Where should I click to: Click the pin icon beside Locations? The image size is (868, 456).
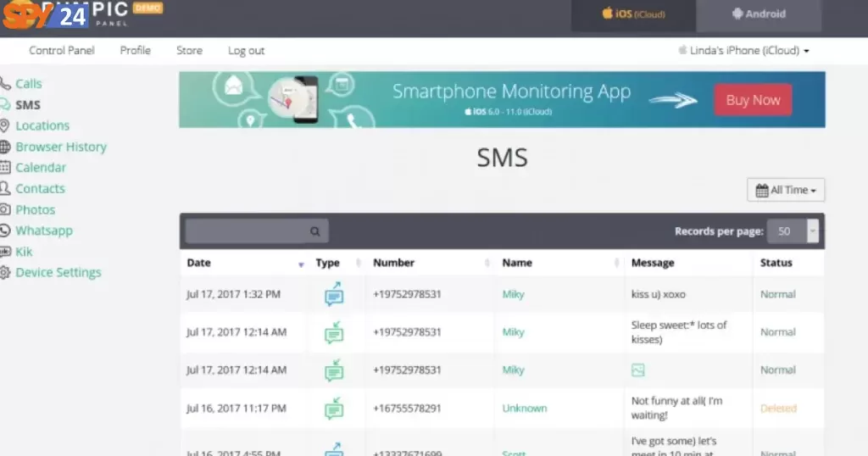coord(4,125)
